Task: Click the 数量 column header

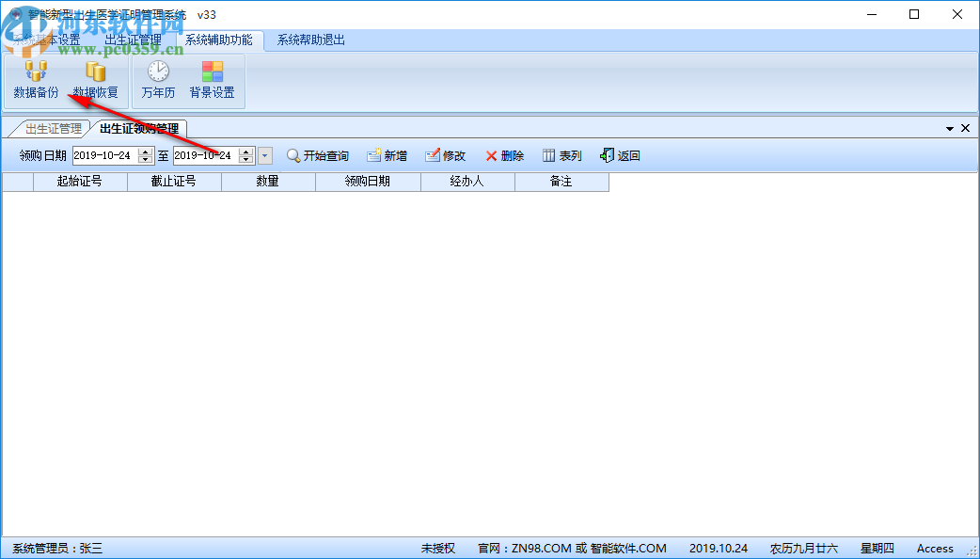Action: [267, 182]
